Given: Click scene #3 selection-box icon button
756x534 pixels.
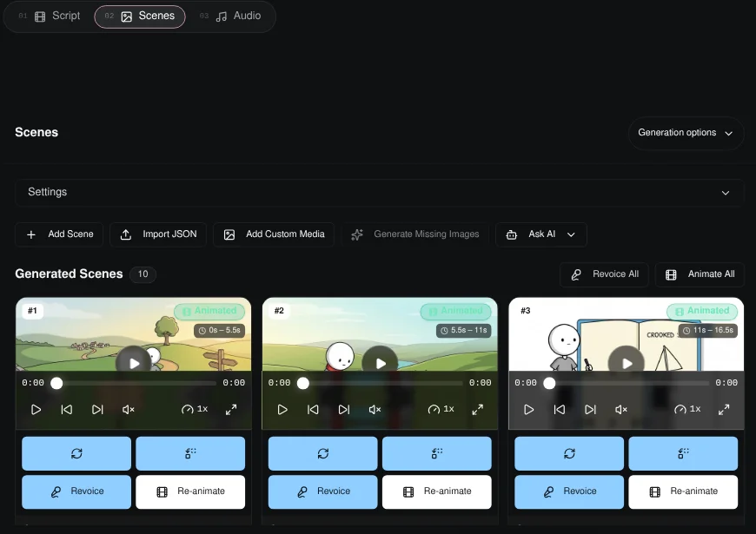Looking at the screenshot, I should 683,453.
